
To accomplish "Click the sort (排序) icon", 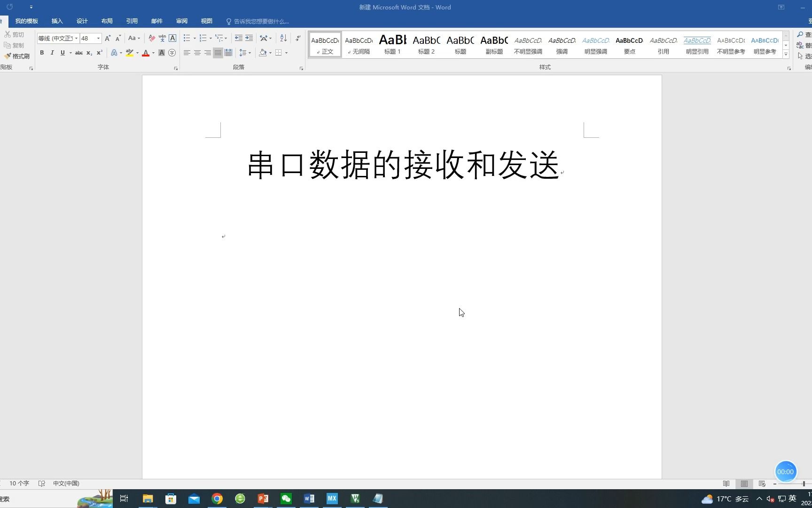I will point(283,38).
